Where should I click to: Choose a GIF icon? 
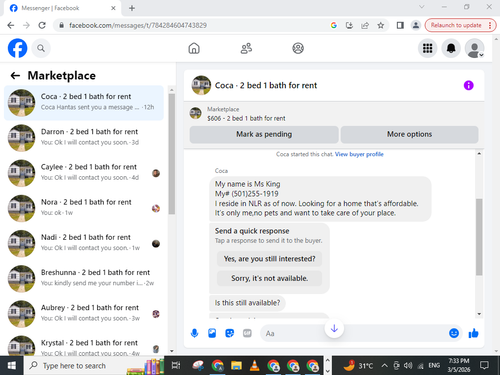[x=247, y=333]
